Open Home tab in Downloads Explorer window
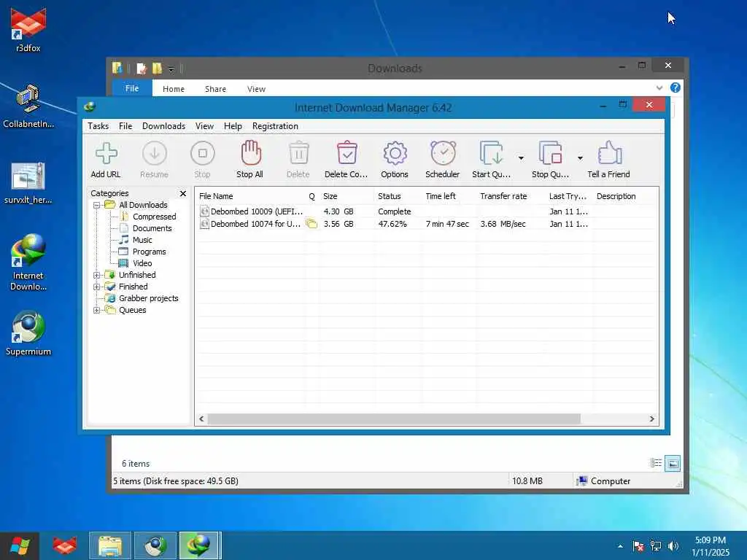The image size is (747, 560). 174,89
